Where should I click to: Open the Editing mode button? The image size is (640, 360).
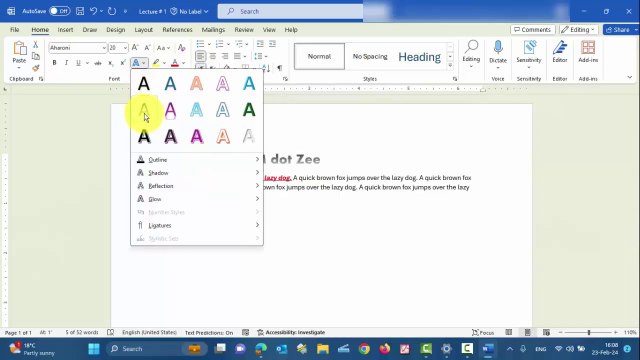point(578,30)
